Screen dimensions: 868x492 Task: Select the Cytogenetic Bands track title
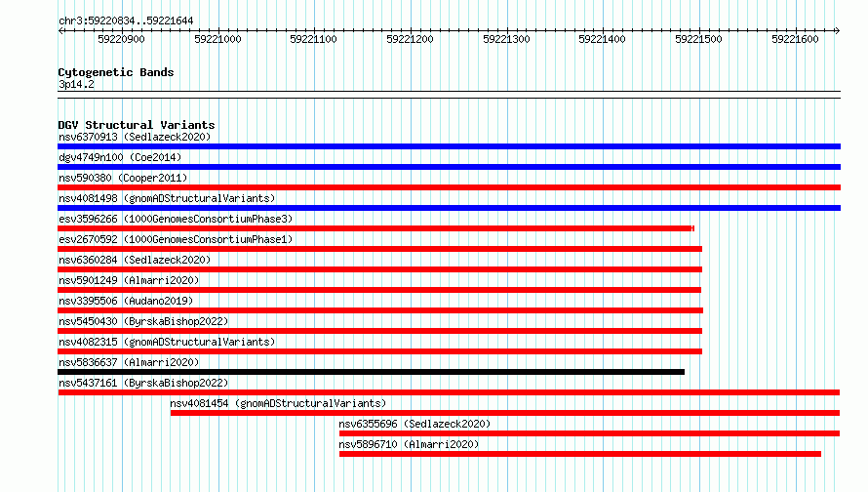pyautogui.click(x=116, y=72)
